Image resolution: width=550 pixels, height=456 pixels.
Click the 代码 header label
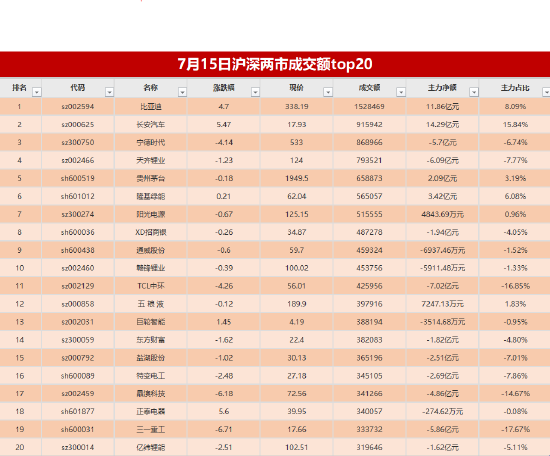[x=78, y=87]
